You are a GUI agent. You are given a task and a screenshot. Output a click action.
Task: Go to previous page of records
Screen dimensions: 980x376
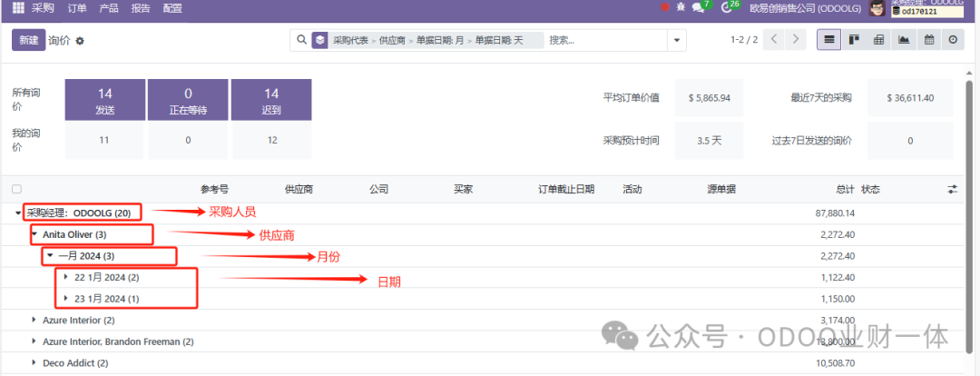pos(774,39)
